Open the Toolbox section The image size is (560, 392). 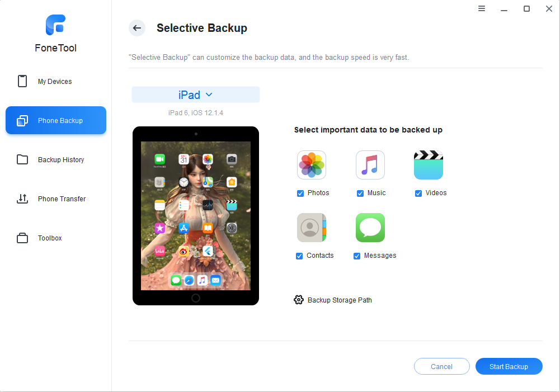pos(56,238)
